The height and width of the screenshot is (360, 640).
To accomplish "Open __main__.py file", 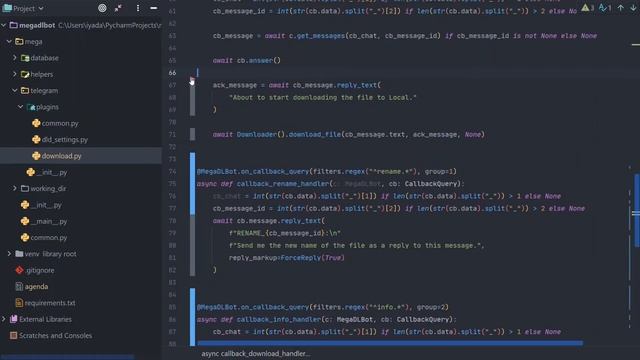I will click(x=49, y=221).
